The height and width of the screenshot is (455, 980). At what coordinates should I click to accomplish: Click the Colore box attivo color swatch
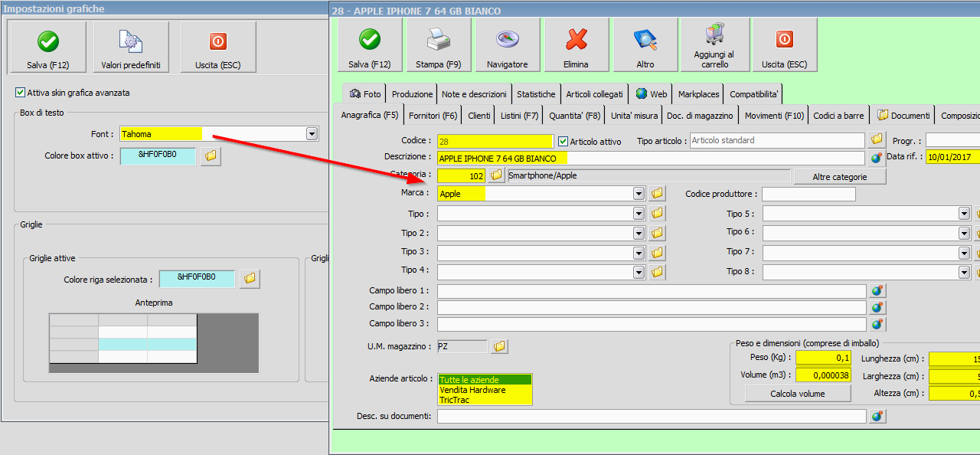[x=158, y=155]
